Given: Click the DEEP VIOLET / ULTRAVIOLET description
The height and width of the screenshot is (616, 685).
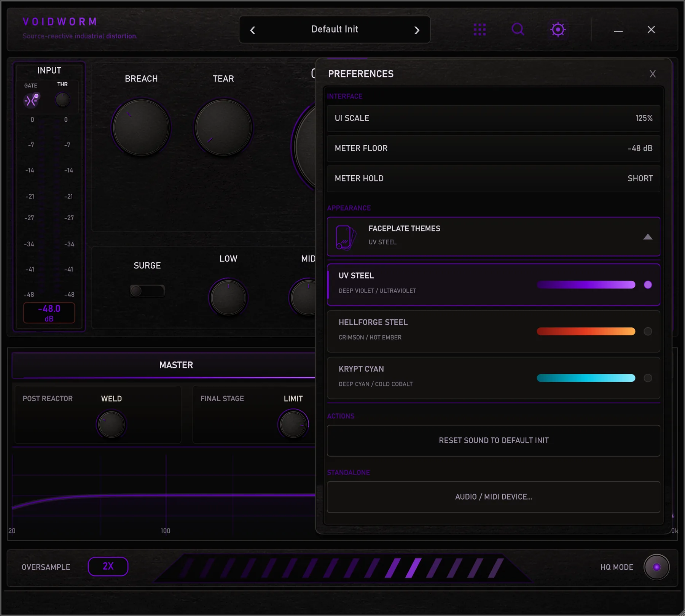Looking at the screenshot, I should [377, 291].
